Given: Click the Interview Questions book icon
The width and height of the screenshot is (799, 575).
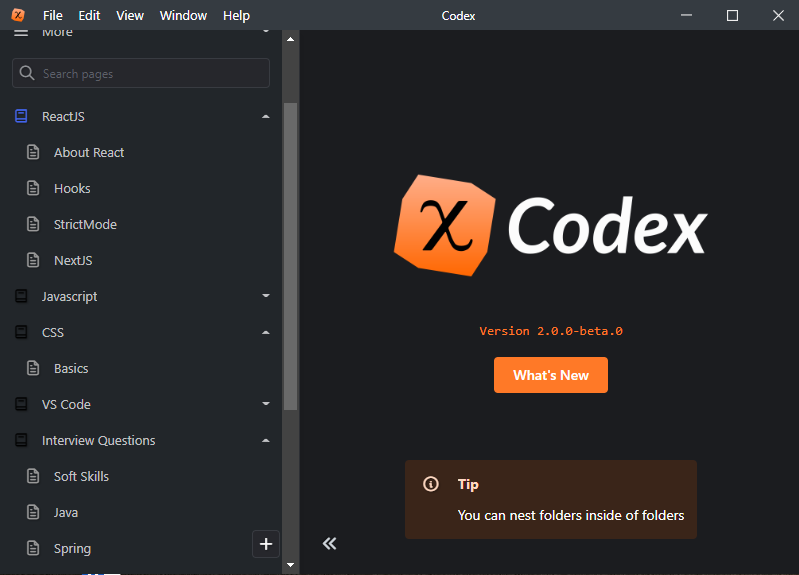Looking at the screenshot, I should (21, 441).
